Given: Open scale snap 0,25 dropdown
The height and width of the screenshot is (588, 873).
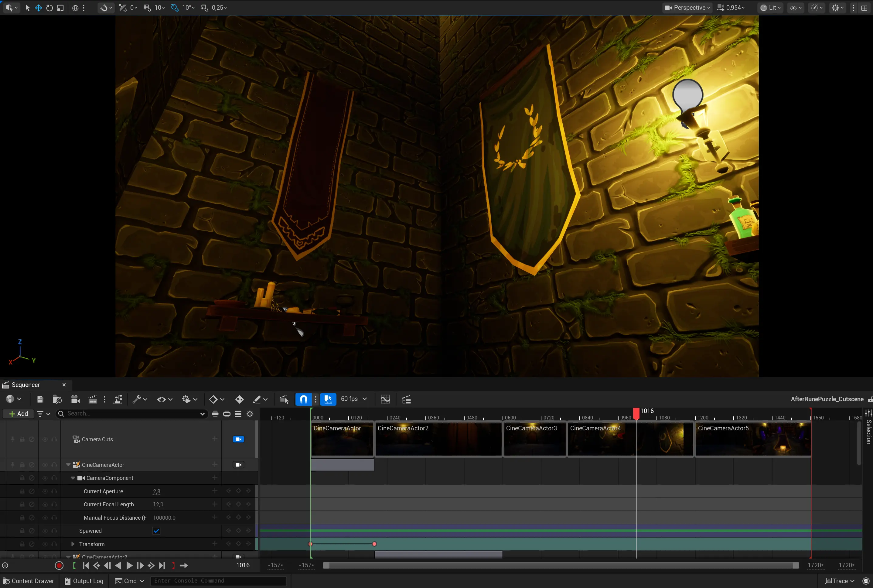Looking at the screenshot, I should [219, 8].
